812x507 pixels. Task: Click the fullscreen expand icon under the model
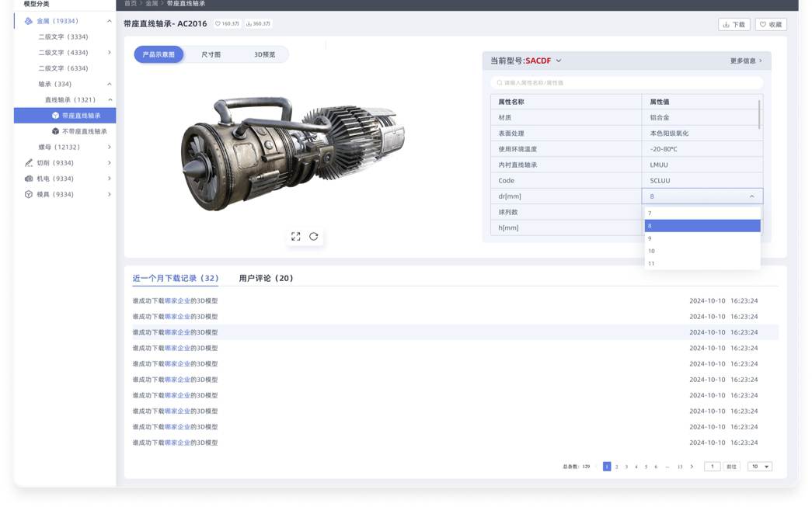pyautogui.click(x=295, y=237)
